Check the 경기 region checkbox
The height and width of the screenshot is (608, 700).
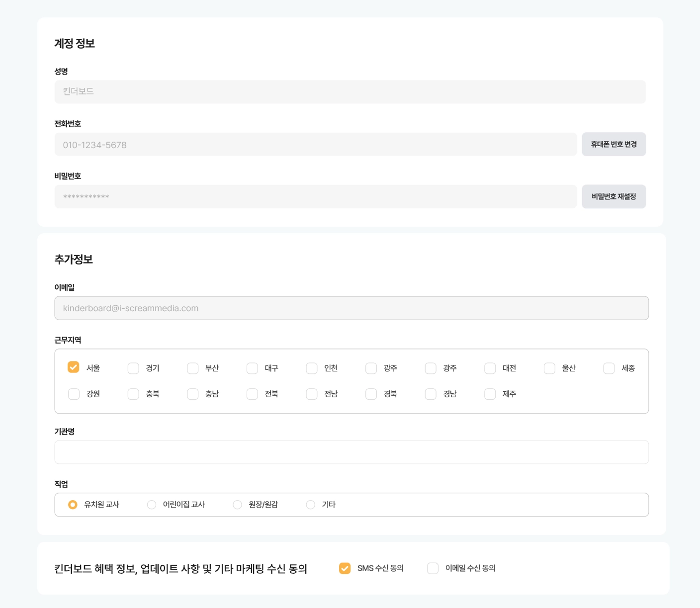click(x=133, y=368)
